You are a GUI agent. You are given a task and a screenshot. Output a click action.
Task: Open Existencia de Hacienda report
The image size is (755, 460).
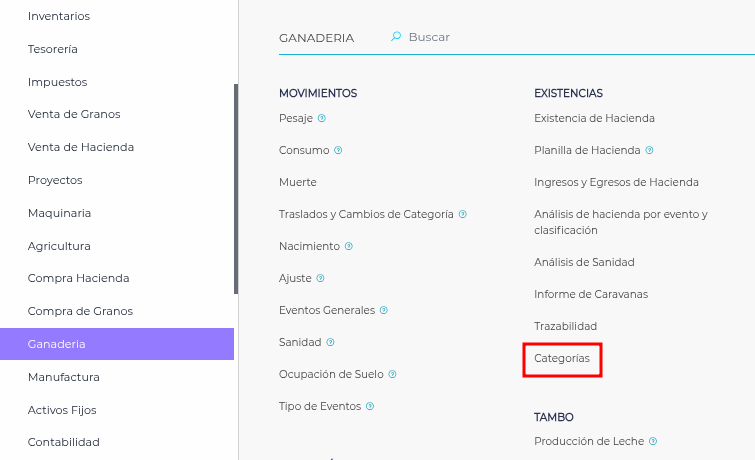tap(594, 118)
